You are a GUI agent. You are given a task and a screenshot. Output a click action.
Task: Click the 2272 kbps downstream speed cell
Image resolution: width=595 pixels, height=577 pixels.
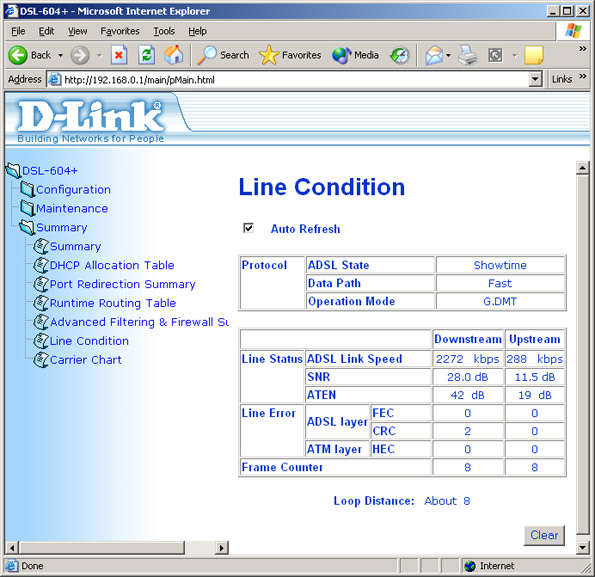pyautogui.click(x=468, y=359)
